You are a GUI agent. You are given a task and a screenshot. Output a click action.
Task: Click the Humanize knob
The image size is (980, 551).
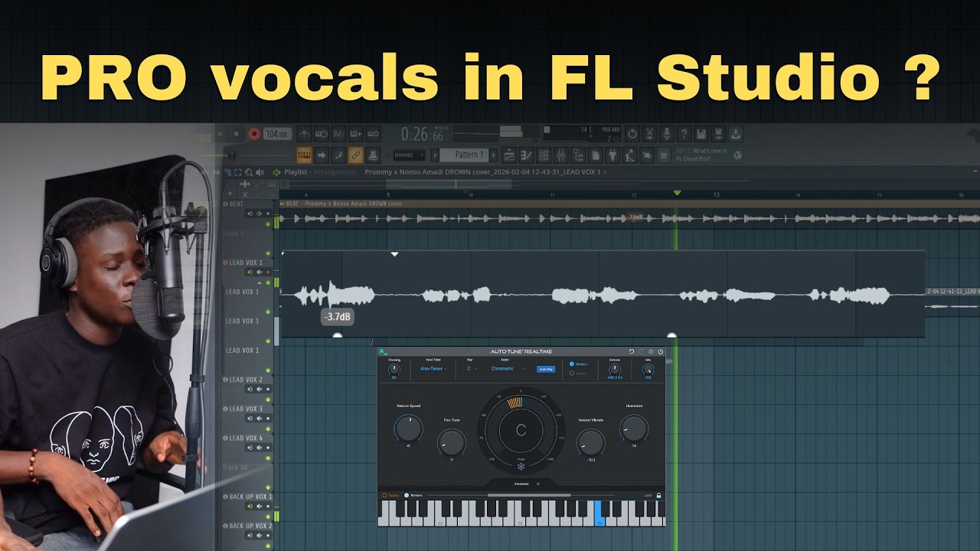[x=634, y=428]
